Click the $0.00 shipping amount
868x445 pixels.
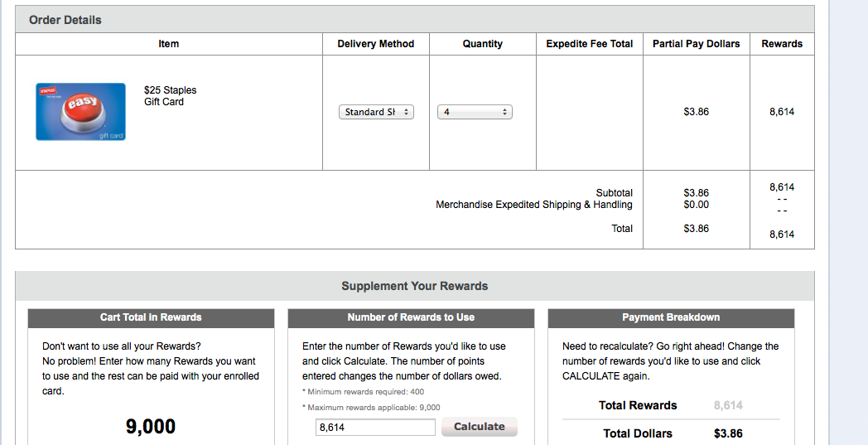pyautogui.click(x=697, y=205)
